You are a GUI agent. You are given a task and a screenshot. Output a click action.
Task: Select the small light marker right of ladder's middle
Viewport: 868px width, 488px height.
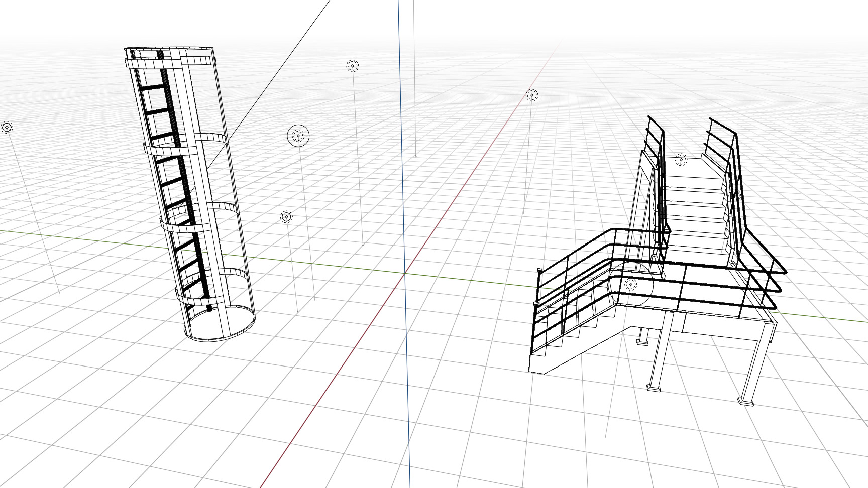(x=286, y=217)
